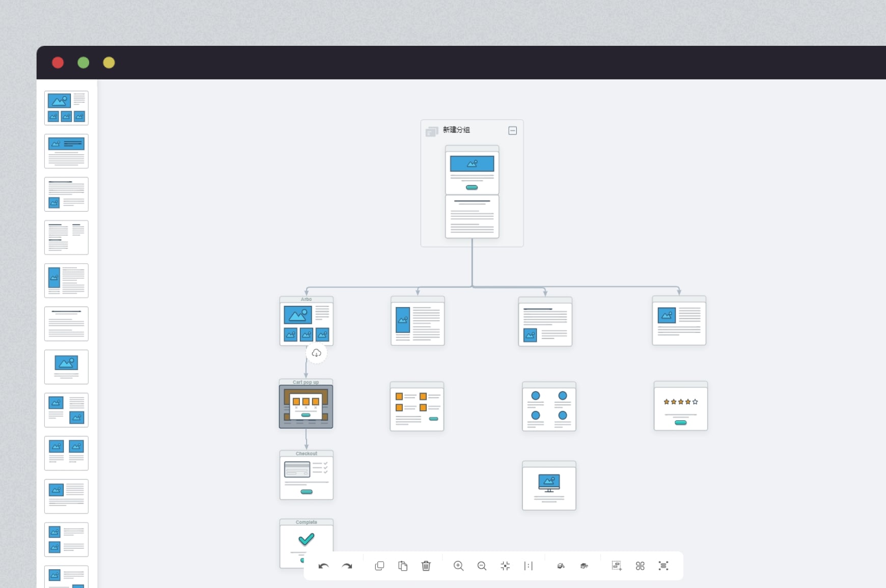This screenshot has width=886, height=588.
Task: Click the 1:1 actual size icon
Action: (529, 566)
